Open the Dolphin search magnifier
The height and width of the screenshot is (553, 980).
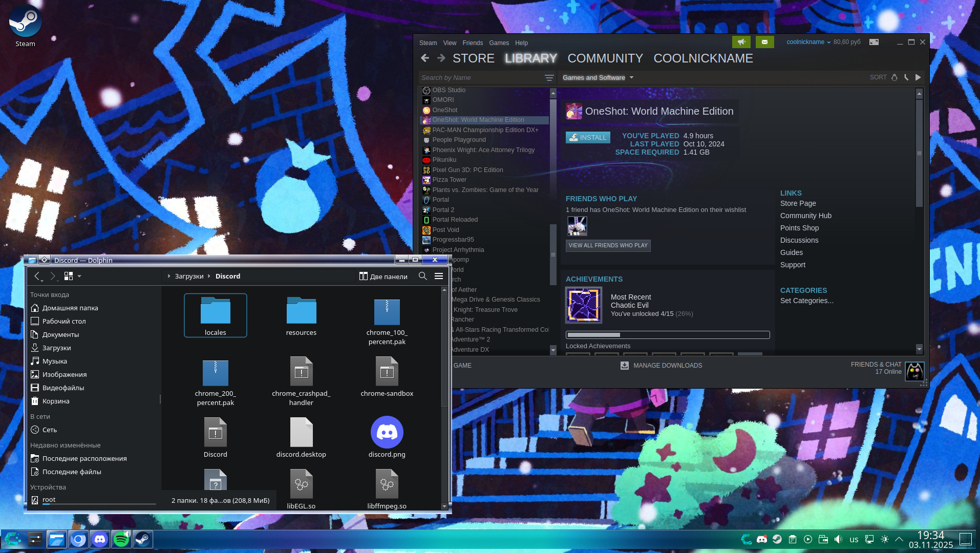[422, 276]
